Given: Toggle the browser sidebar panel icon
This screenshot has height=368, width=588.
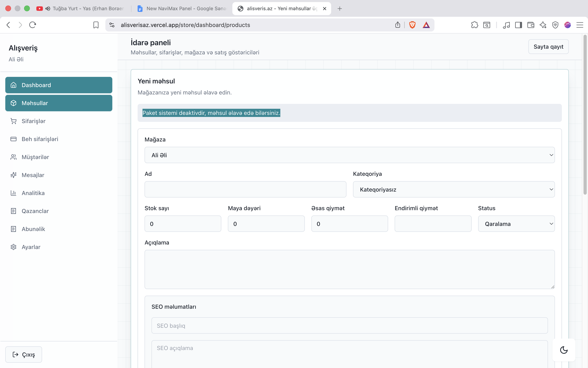Looking at the screenshot, I should tap(519, 25).
